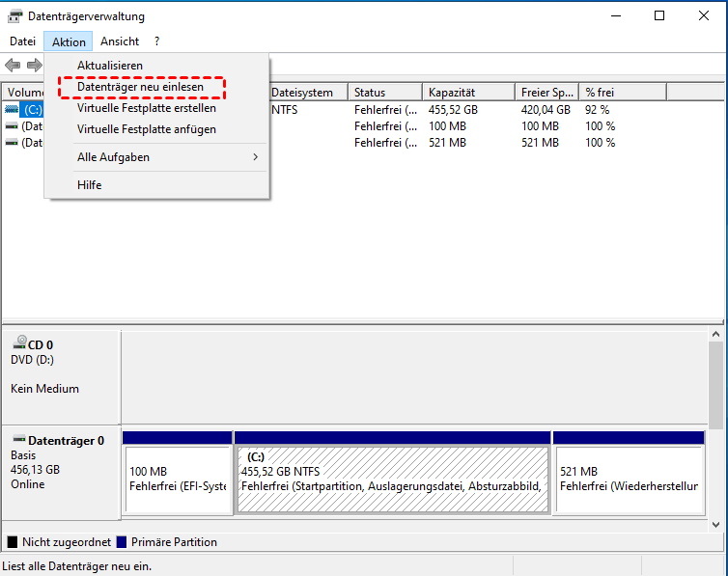
Task: Sort by the Freier Sp... column header
Action: [x=546, y=93]
